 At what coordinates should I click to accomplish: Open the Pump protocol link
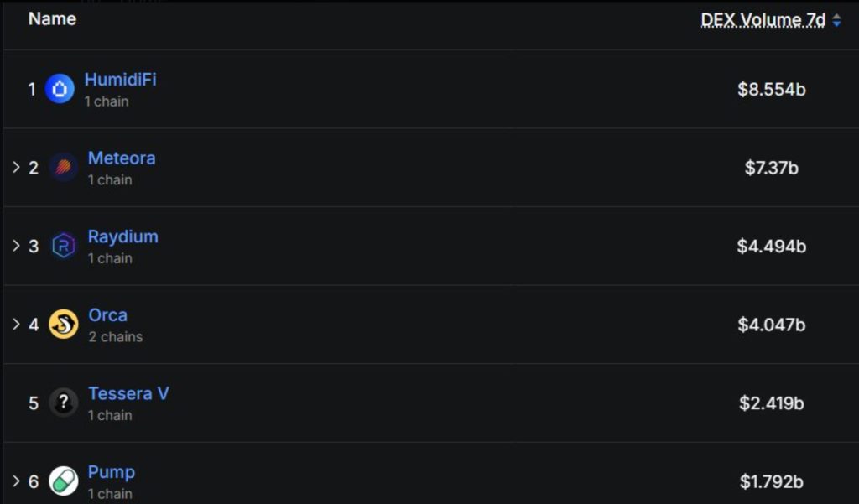[112, 472]
